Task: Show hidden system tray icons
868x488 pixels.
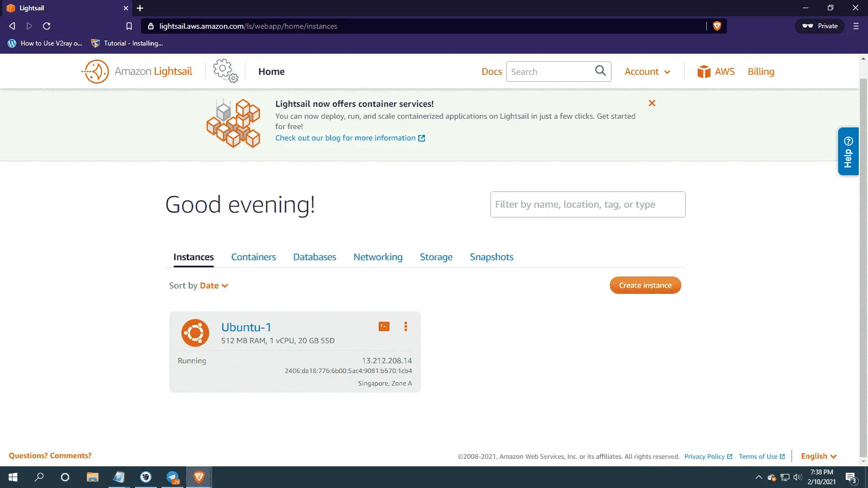Action: pos(758,478)
